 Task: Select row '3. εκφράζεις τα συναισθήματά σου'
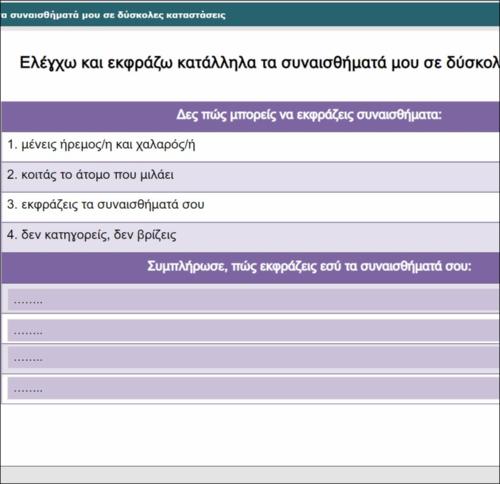coord(250,207)
